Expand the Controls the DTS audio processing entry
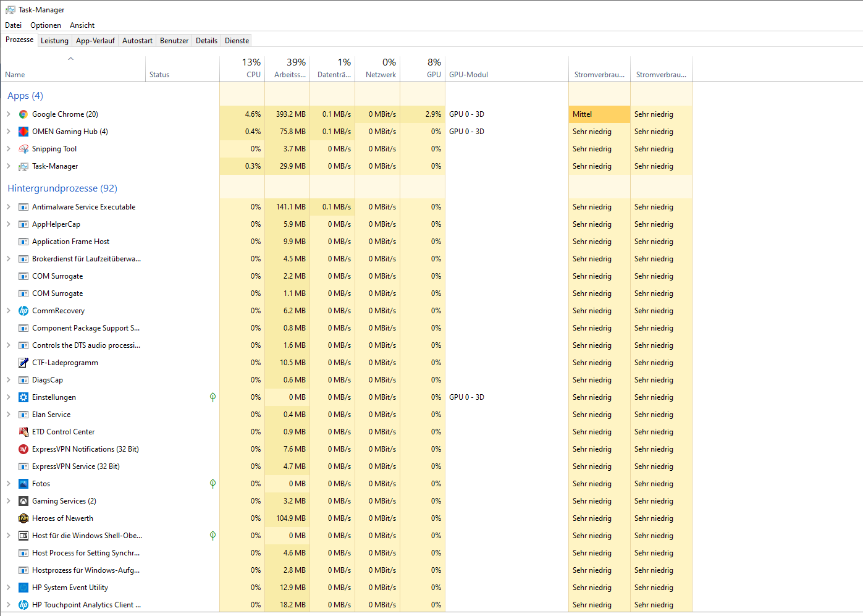863x616 pixels. [x=9, y=345]
